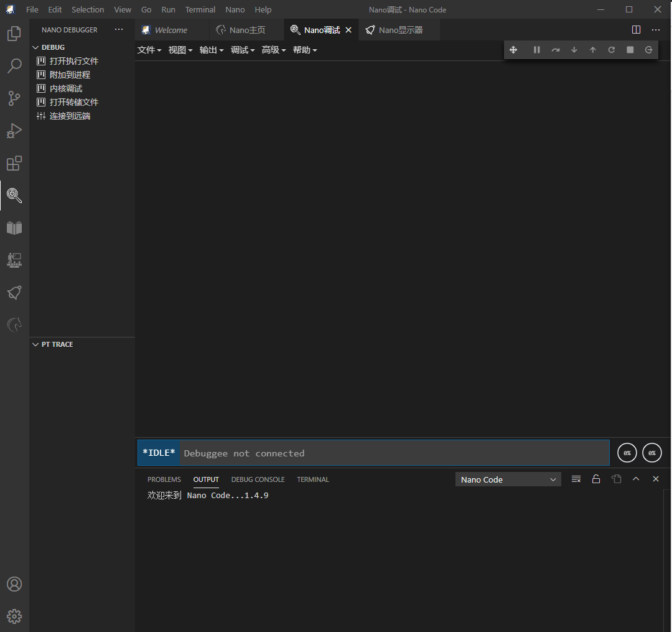Open the Nano Code output channel dropdown
Screen dimensions: 672x632
(x=508, y=479)
